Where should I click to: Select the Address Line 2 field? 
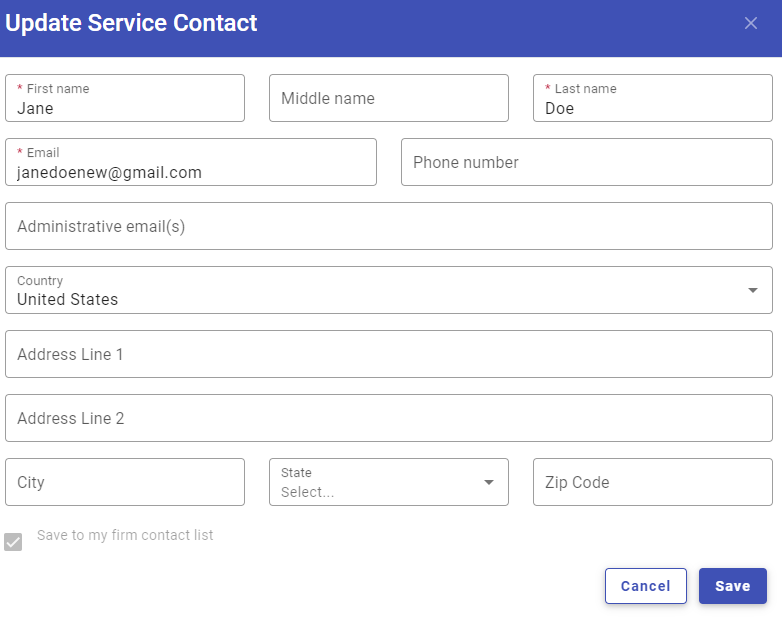coord(389,418)
